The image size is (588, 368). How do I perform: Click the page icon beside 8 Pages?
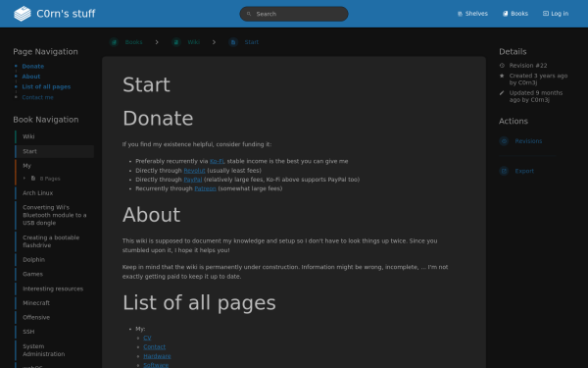(x=33, y=179)
